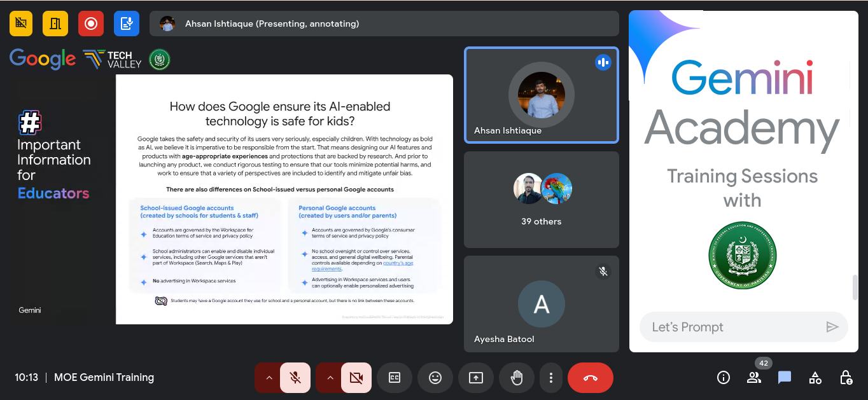
Task: Click Ayesha Batool's muted microphone icon
Action: (x=603, y=272)
